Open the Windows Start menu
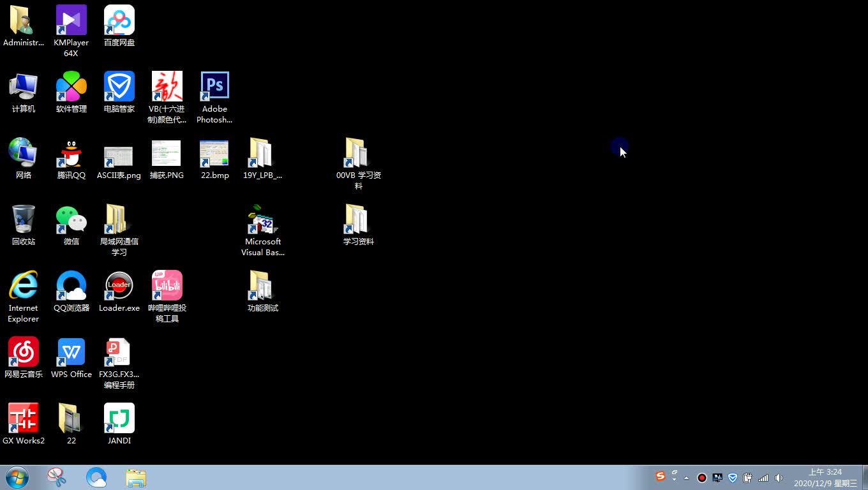 coord(17,477)
